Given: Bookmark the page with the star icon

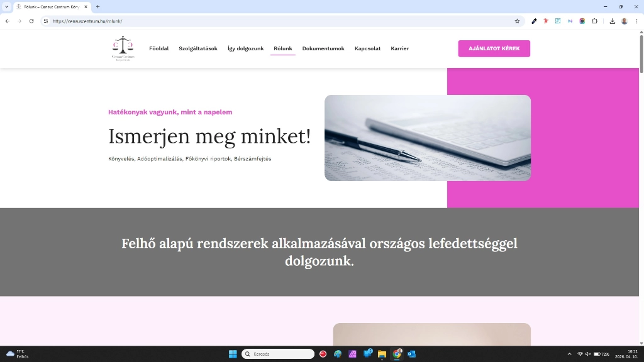Looking at the screenshot, I should click(x=517, y=21).
